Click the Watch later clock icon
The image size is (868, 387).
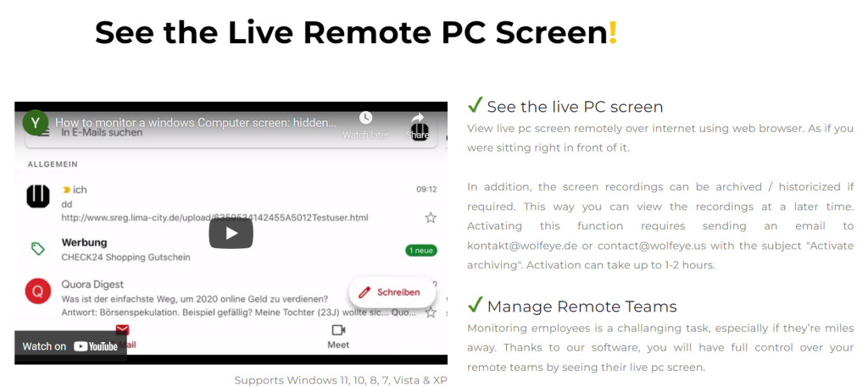365,118
